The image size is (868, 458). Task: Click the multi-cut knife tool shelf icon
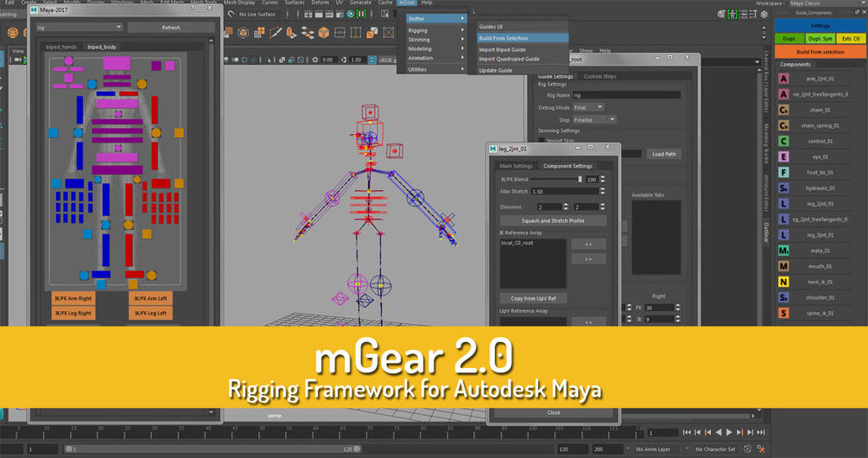point(276,33)
